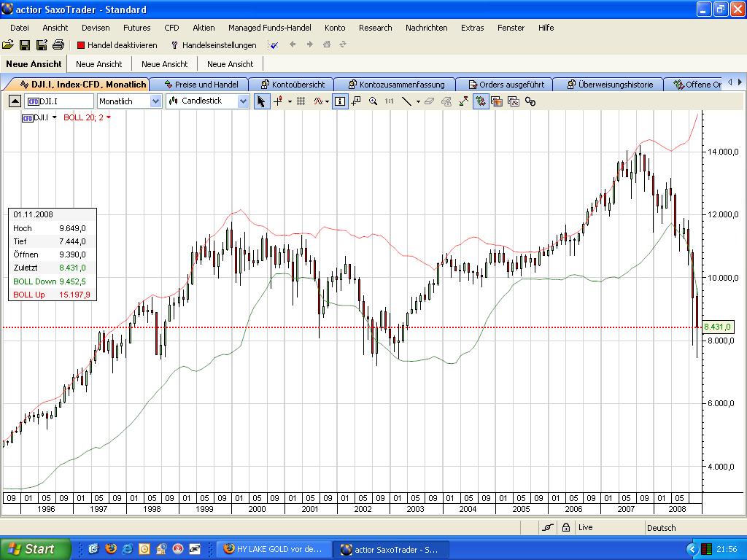Open the Research menu
Viewport: 747px width, 560px height.
click(x=376, y=28)
